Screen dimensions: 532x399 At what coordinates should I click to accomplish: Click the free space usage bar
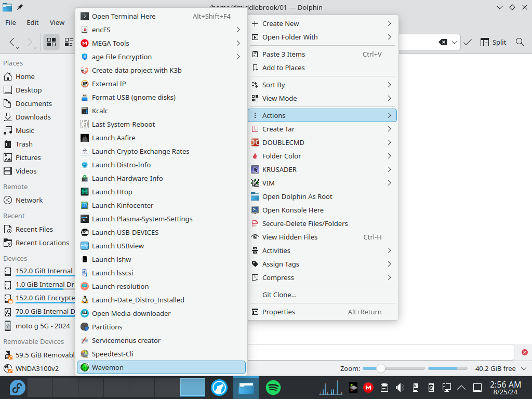click(x=447, y=368)
